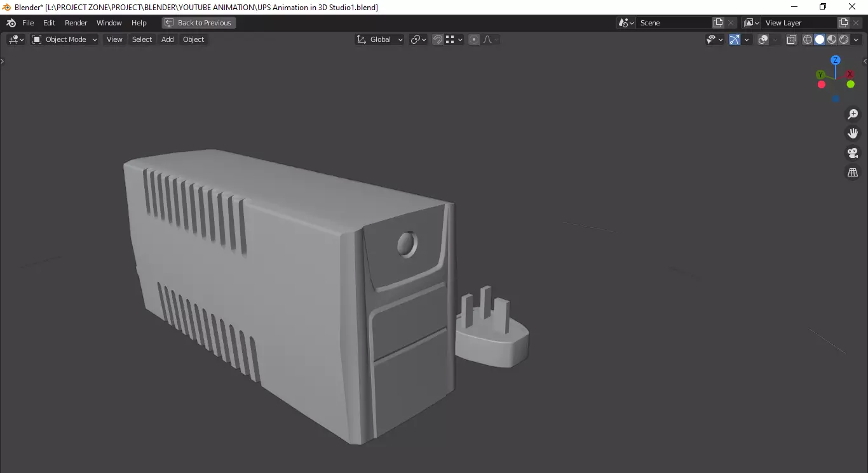The height and width of the screenshot is (473, 868).
Task: Switch to material preview shading
Action: [x=832, y=39]
